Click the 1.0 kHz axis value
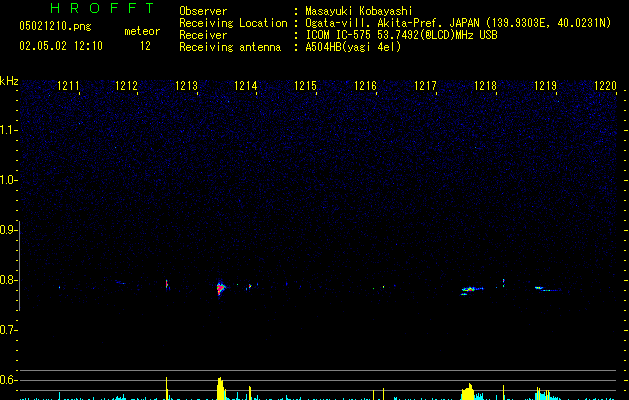The height and width of the screenshot is (400, 629). 9,180
